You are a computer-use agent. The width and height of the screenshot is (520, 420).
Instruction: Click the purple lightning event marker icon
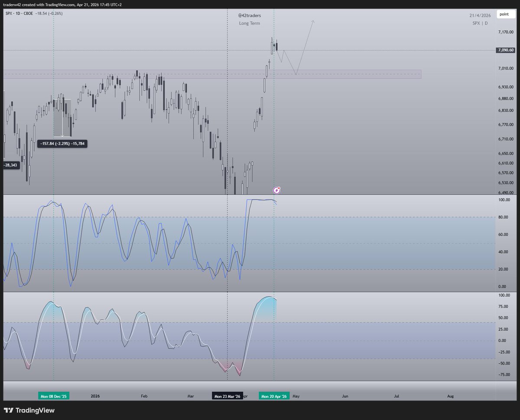pyautogui.click(x=276, y=190)
